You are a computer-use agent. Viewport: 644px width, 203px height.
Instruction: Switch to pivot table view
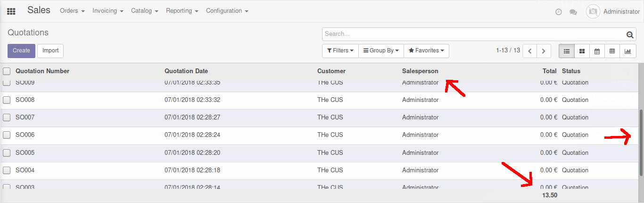612,51
